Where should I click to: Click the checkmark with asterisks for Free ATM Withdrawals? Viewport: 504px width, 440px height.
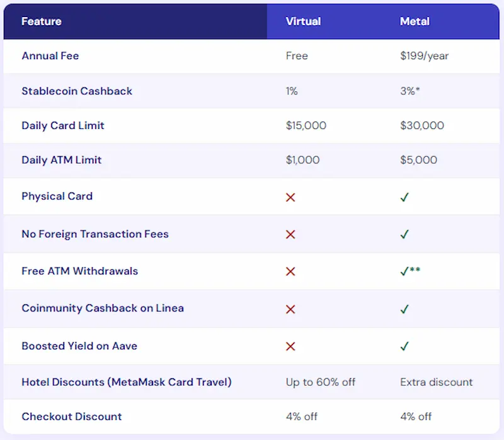tap(408, 271)
